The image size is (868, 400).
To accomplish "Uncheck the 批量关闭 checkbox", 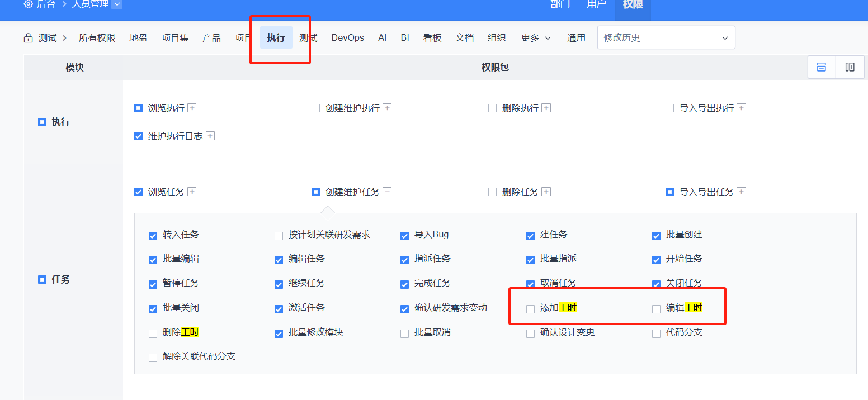I will coord(153,309).
